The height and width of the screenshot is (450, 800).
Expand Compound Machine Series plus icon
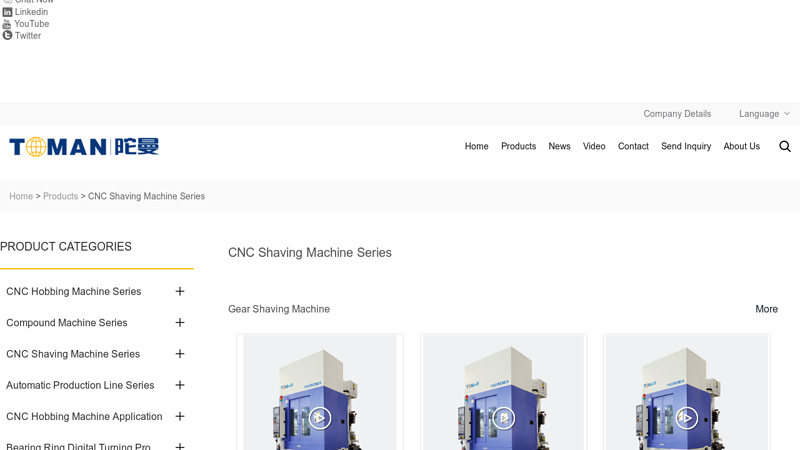point(180,322)
